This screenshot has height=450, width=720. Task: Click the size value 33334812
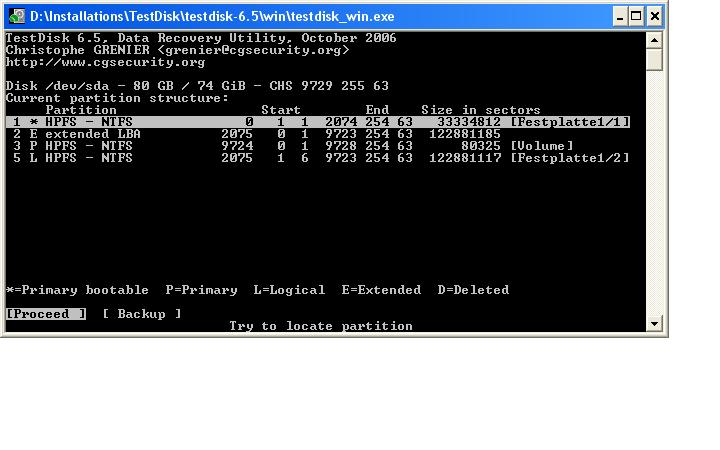point(469,122)
